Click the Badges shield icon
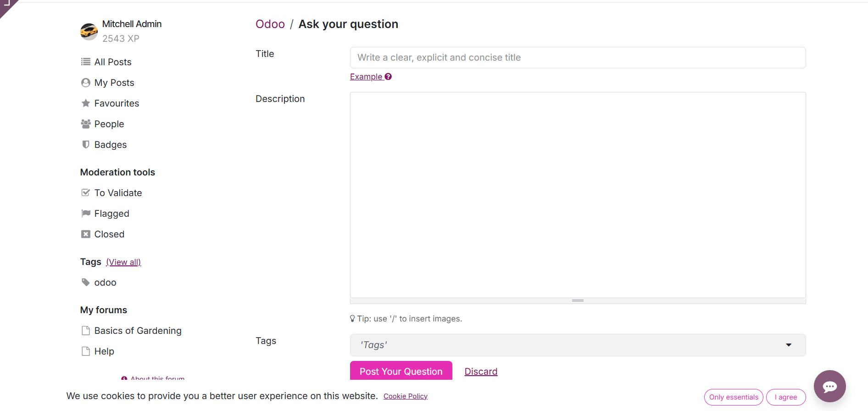 [85, 145]
